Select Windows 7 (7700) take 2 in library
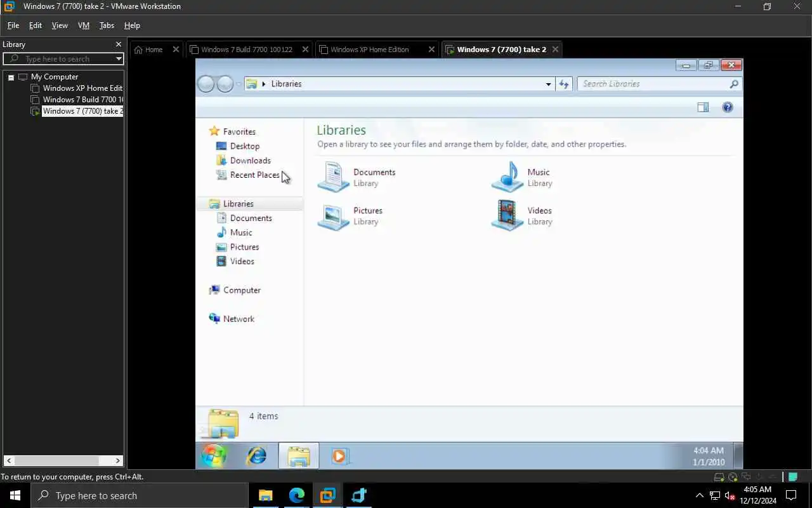Viewport: 812px width, 508px height. [x=77, y=111]
